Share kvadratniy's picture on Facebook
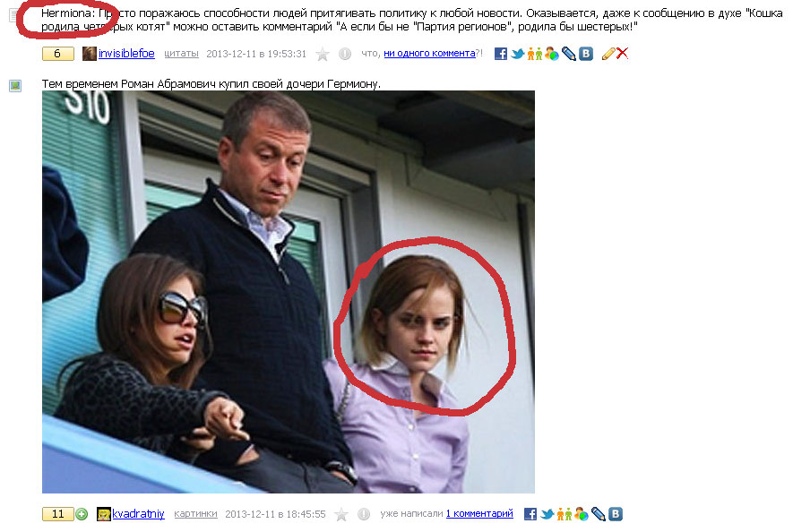The height and width of the screenshot is (532, 793). click(530, 514)
